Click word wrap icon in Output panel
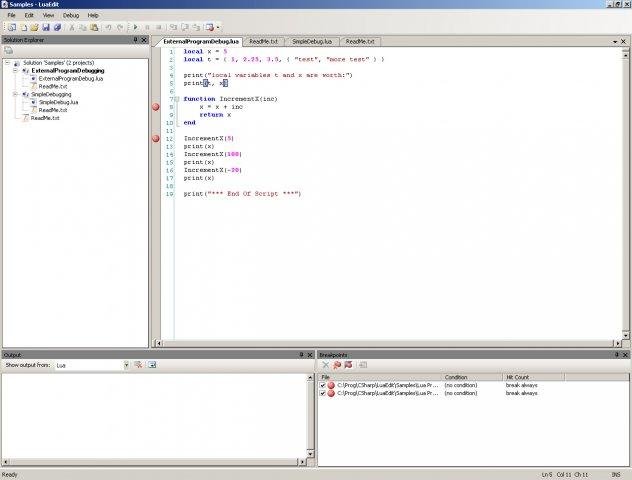632x480 pixels. [x=152, y=365]
